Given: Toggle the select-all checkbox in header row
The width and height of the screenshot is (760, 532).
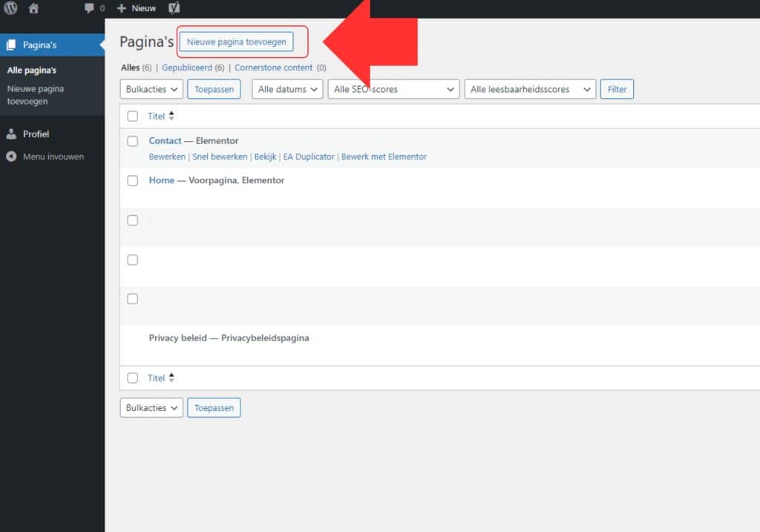Looking at the screenshot, I should (x=133, y=116).
